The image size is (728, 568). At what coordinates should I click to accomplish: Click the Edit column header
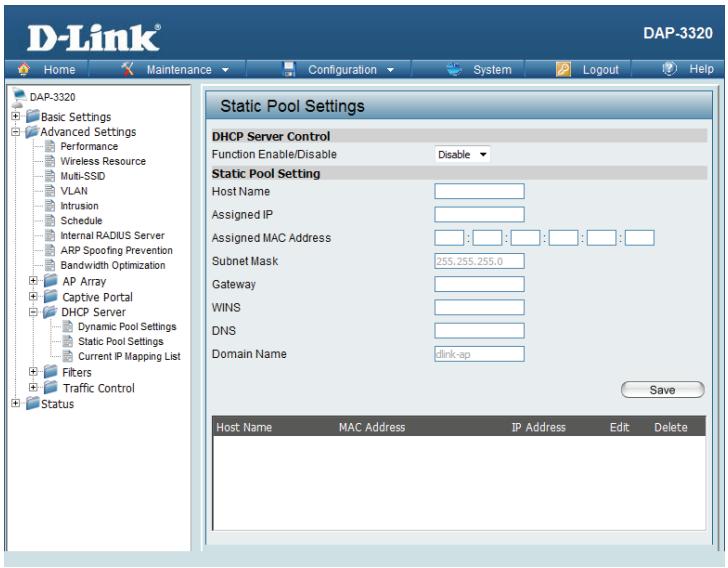click(x=619, y=427)
